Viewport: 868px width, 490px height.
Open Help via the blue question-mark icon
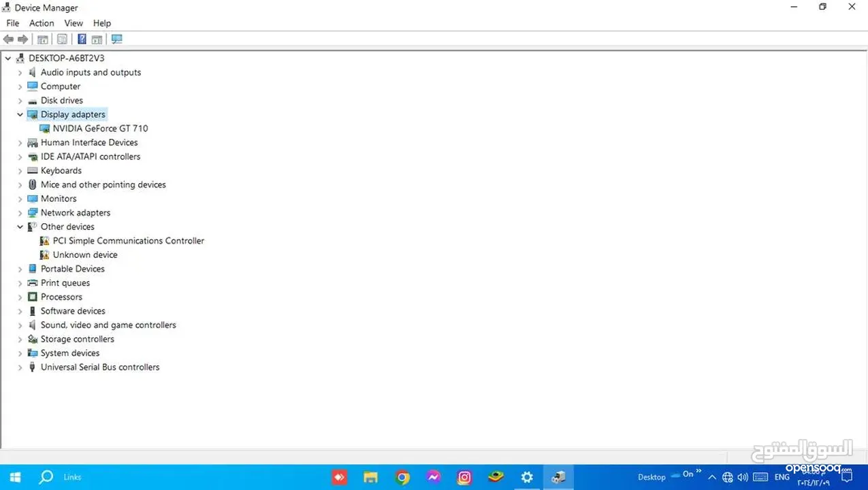click(82, 39)
